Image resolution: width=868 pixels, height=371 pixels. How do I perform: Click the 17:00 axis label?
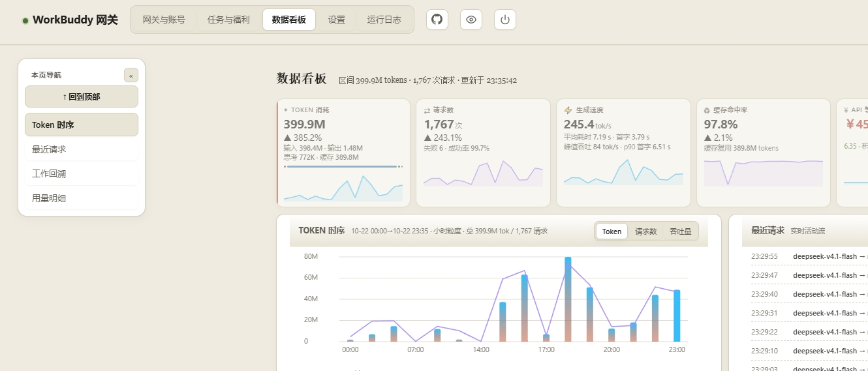coord(546,349)
